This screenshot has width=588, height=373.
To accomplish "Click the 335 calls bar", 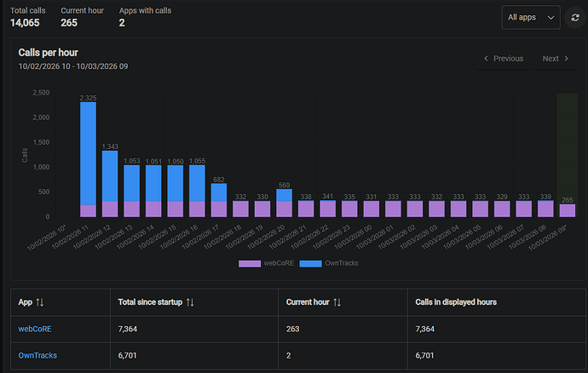I will click(349, 209).
